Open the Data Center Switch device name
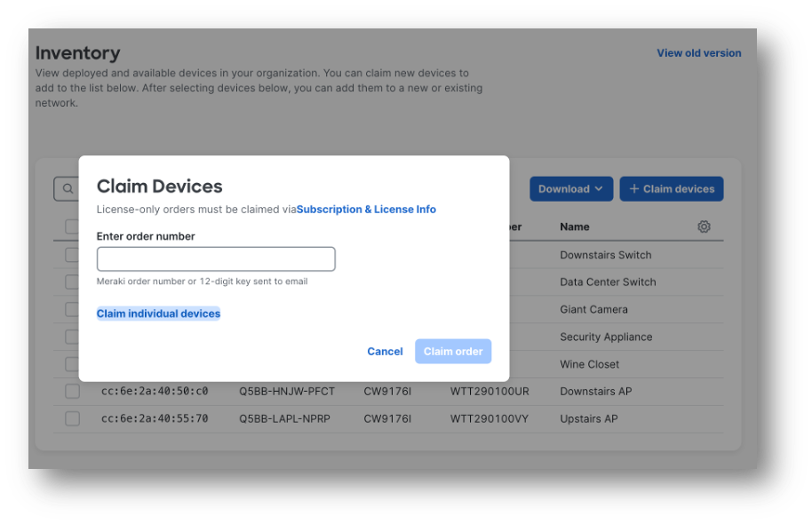812x524 pixels. coord(608,282)
